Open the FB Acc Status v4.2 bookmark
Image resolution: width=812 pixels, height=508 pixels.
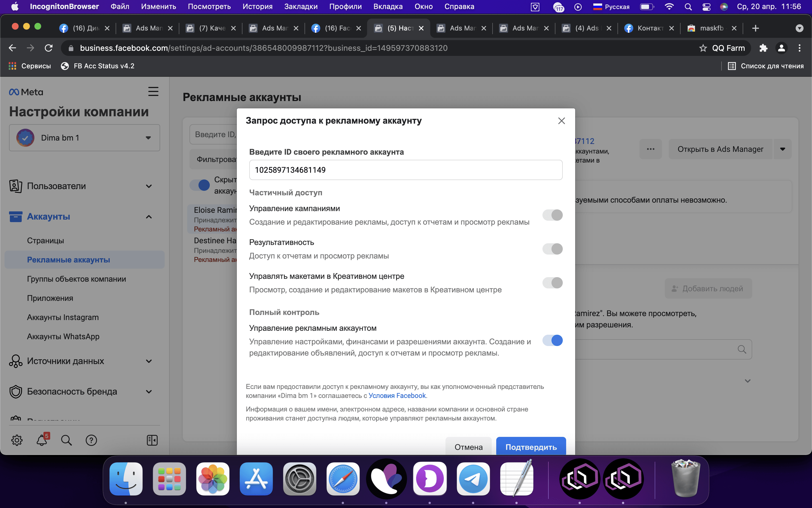click(x=98, y=66)
